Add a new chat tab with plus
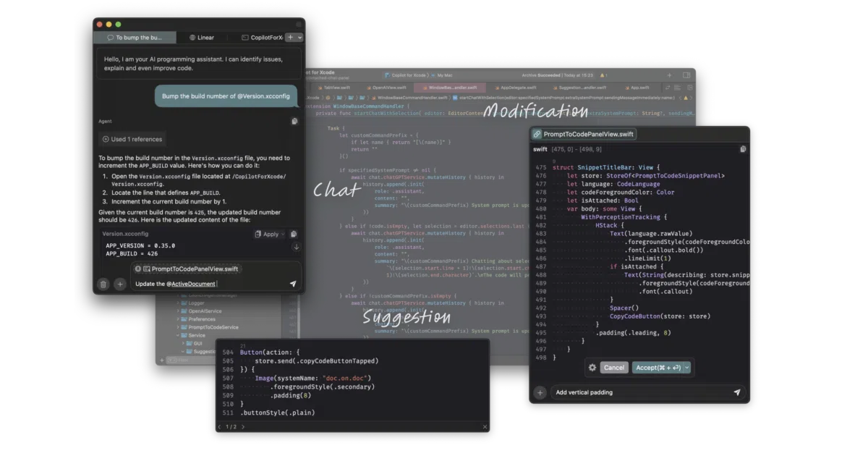The width and height of the screenshot is (868, 456). click(290, 38)
